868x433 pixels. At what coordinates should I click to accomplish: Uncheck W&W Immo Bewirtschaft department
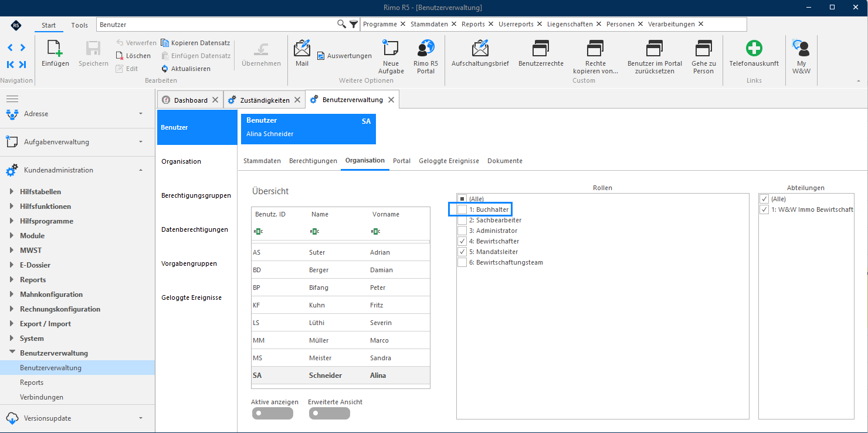click(x=764, y=209)
